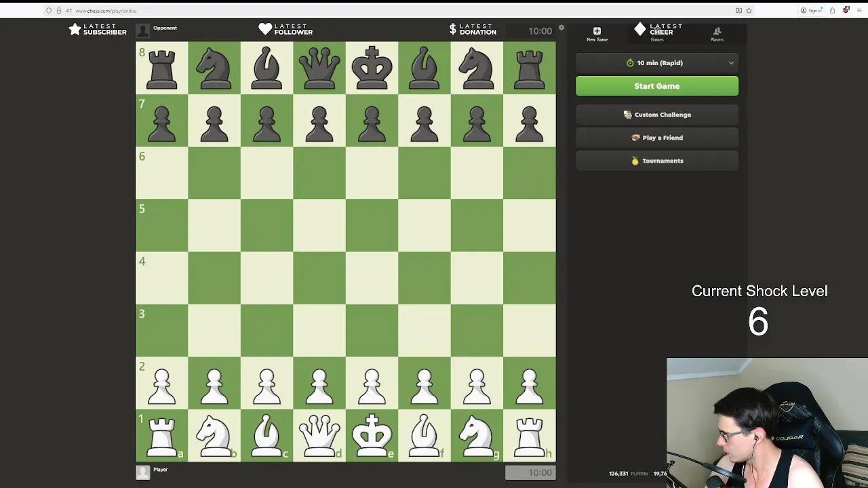Click the player's 10:00 clock
The height and width of the screenshot is (488, 868).
(x=530, y=472)
